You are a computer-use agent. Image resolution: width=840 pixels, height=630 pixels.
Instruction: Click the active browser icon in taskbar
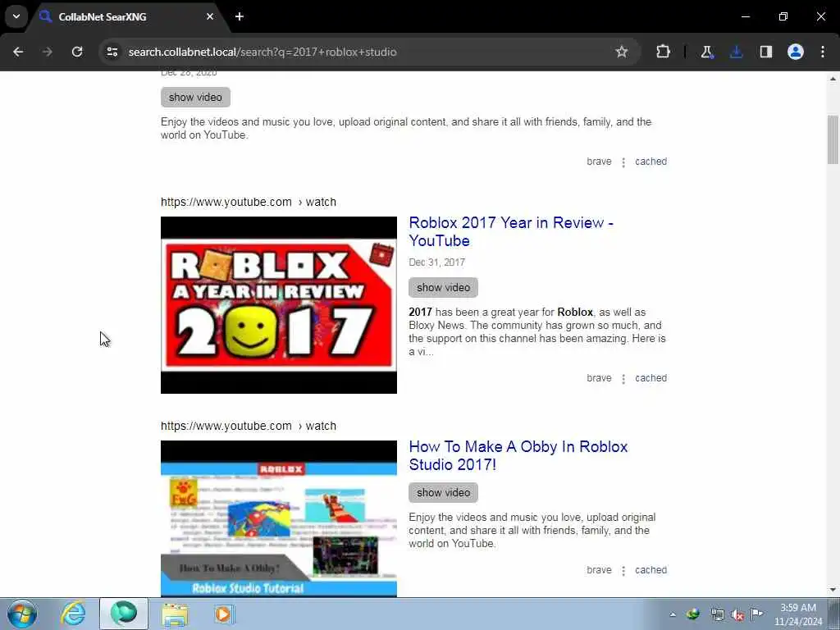[124, 614]
